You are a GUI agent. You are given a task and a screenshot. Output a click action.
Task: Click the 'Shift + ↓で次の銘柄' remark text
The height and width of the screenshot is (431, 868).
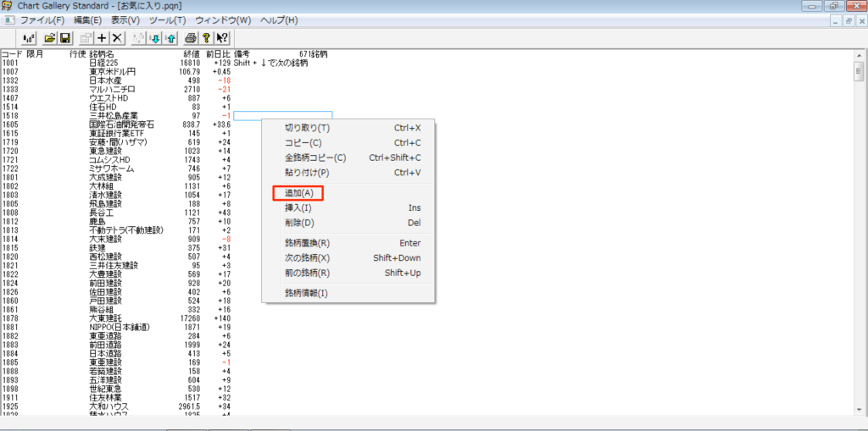[x=270, y=63]
